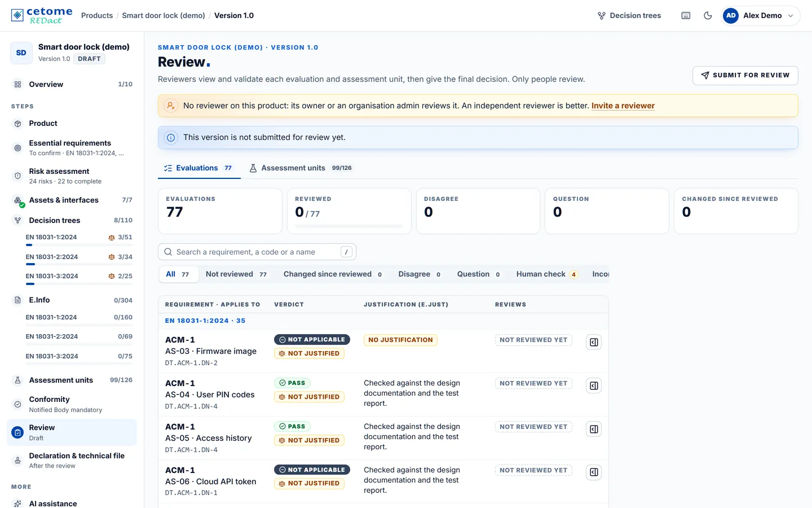Go to the Products breadcrumb

97,16
